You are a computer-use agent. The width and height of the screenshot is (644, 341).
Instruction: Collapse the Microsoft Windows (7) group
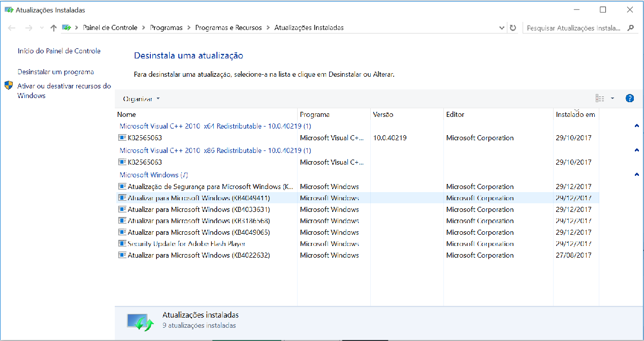point(636,175)
